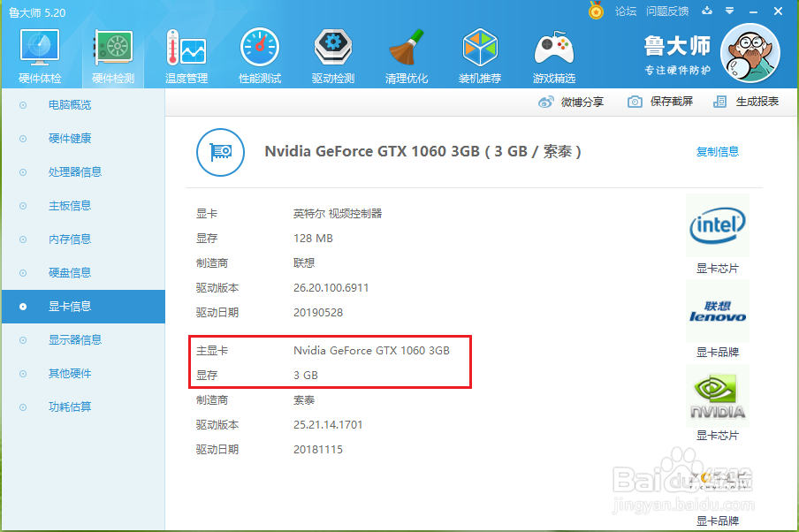Click 生成报表 generate report button

(757, 102)
